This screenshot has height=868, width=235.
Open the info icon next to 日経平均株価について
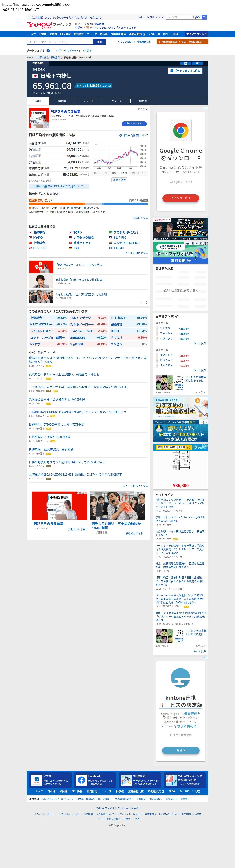coord(120,135)
